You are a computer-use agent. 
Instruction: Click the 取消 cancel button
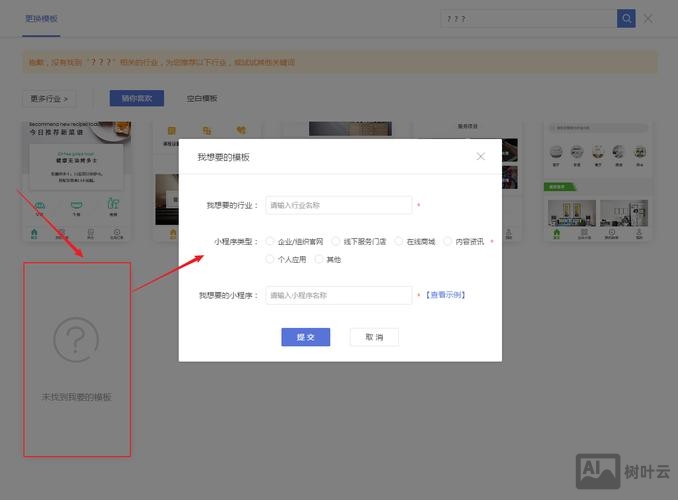[374, 337]
